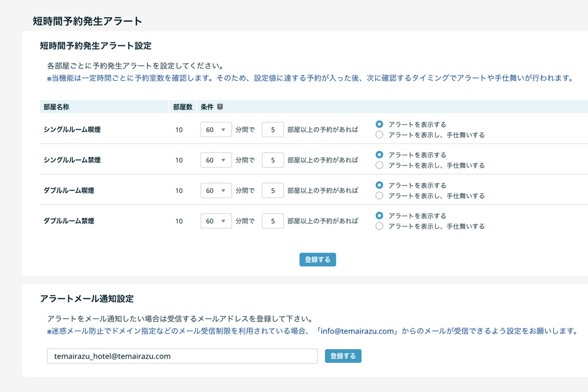Viewport: 588px width, 392px height.
Task: Select アラートを表示する for ダブルルーム喫煙
Action: (x=379, y=185)
